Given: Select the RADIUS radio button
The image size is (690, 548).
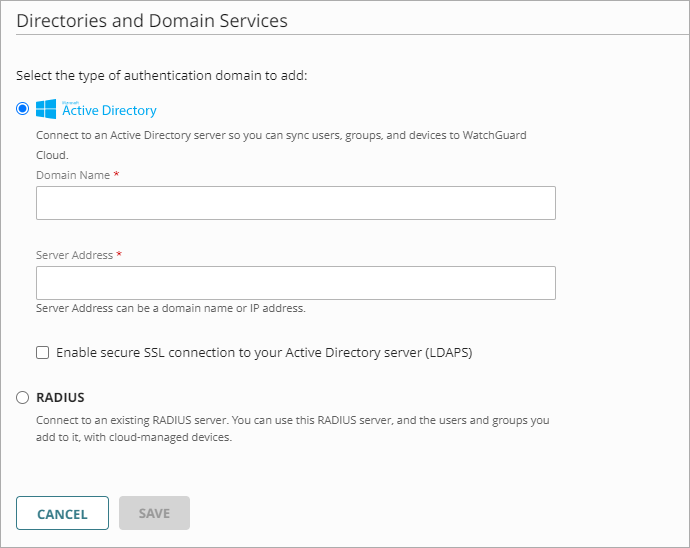Looking at the screenshot, I should (23, 397).
